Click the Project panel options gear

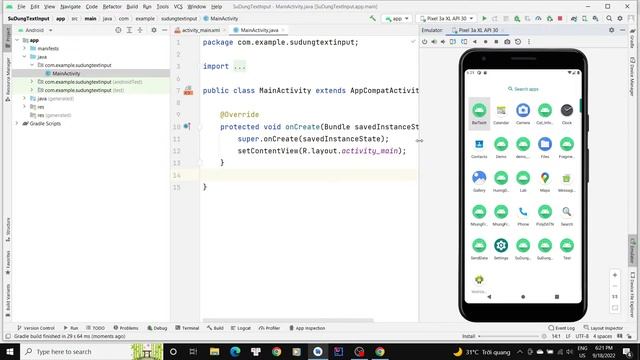154,30
